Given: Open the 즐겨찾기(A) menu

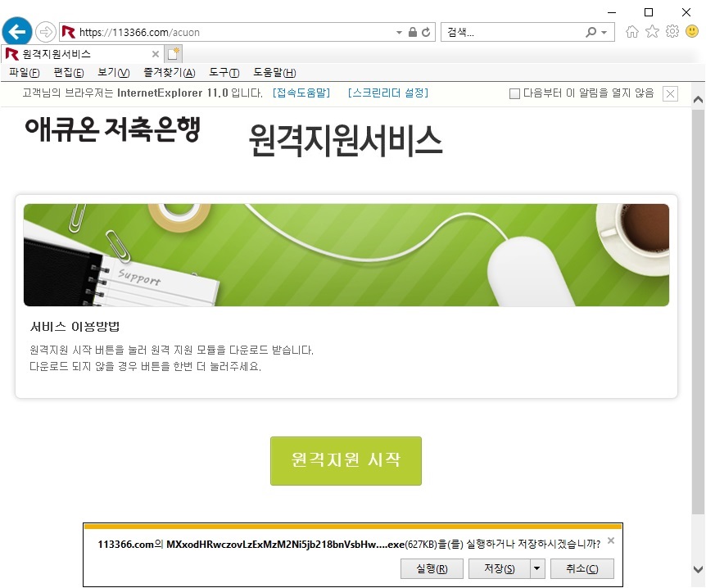Looking at the screenshot, I should 170,73.
